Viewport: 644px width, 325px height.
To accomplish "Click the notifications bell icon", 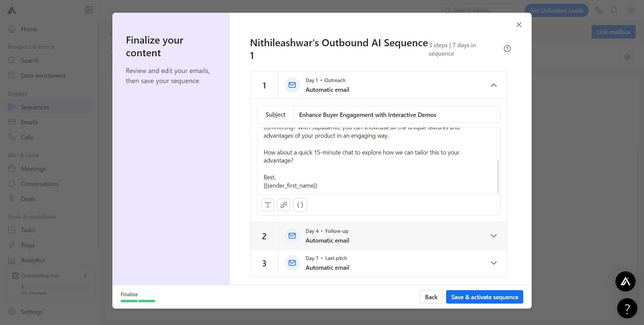I will point(613,10).
